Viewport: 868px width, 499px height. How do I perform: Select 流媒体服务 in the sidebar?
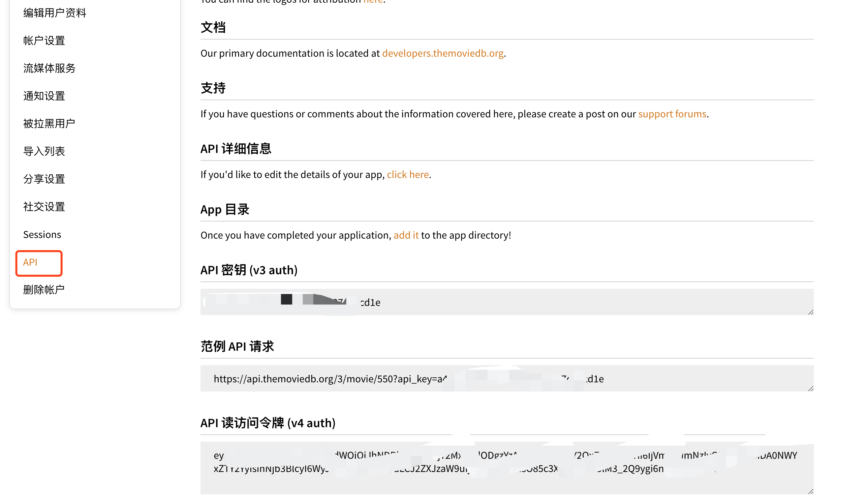point(49,68)
